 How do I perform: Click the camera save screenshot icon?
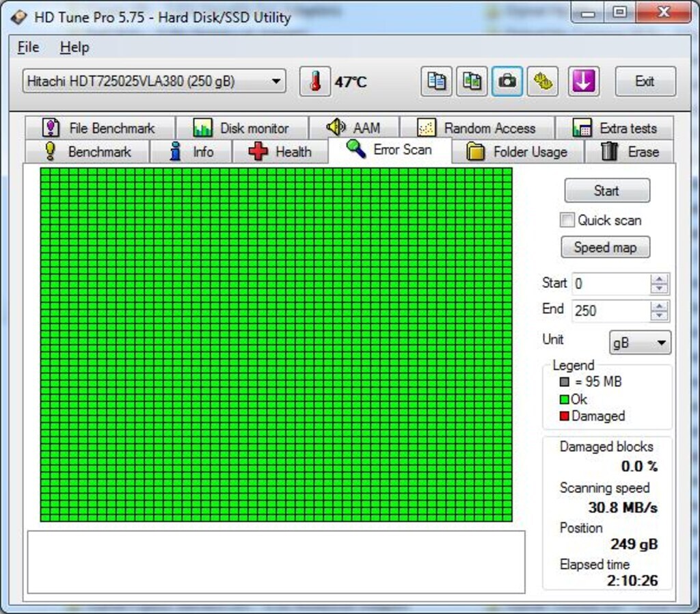pos(507,81)
